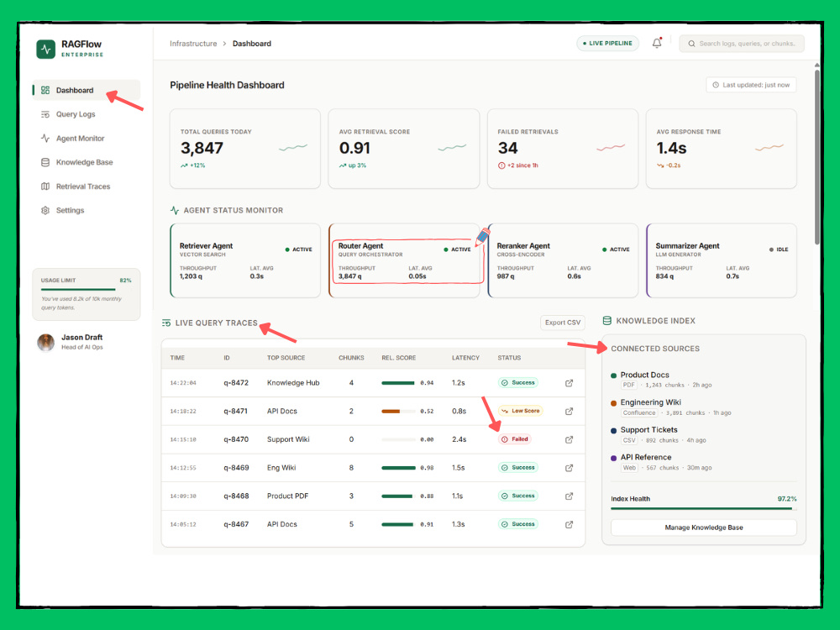Screen dimensions: 840x630
Task: Click the Dashboard grid icon in sidebar
Action: pyautogui.click(x=45, y=90)
